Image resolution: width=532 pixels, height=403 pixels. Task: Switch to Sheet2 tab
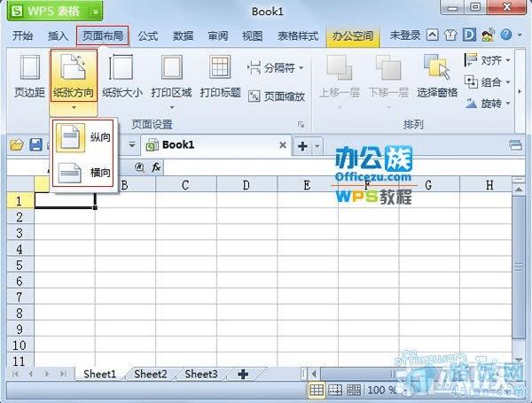click(151, 374)
